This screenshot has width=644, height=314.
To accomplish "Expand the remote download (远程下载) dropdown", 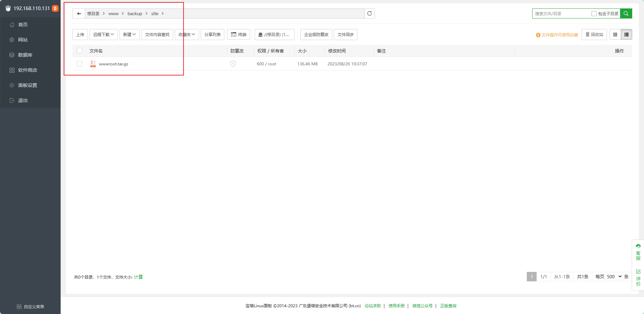I will tap(103, 35).
